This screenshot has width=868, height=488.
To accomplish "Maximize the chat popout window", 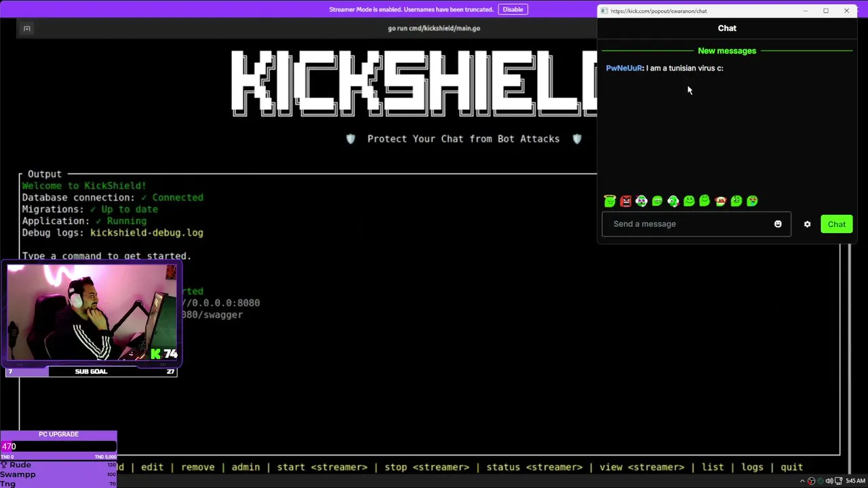I will [x=826, y=11].
